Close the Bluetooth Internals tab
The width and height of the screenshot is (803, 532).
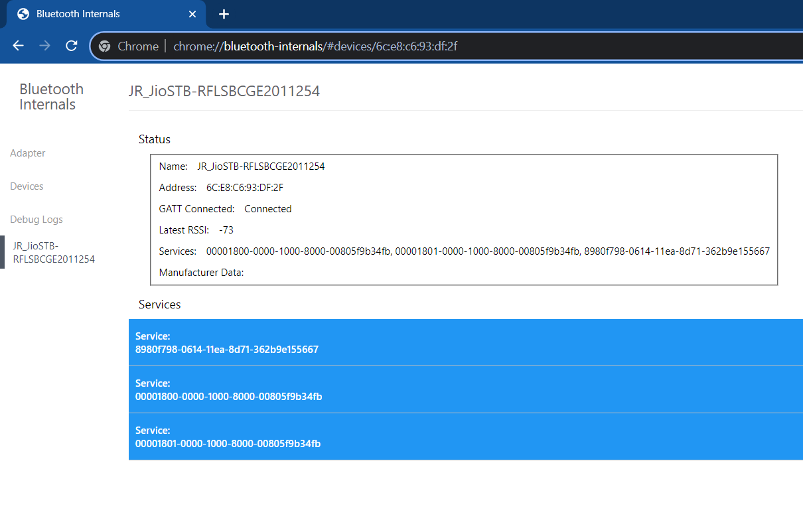click(192, 14)
